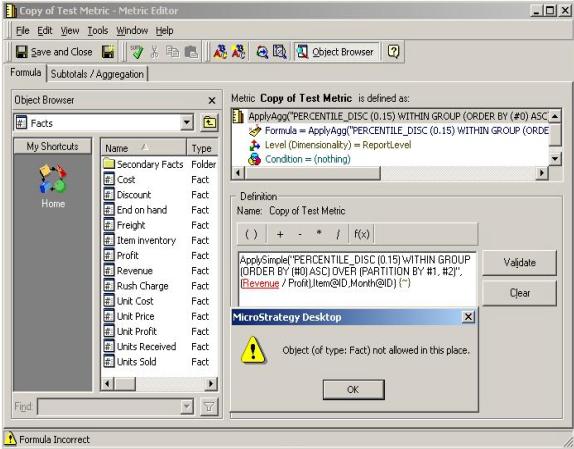Sort list by Name column header
574x449 pixels.
coord(144,148)
